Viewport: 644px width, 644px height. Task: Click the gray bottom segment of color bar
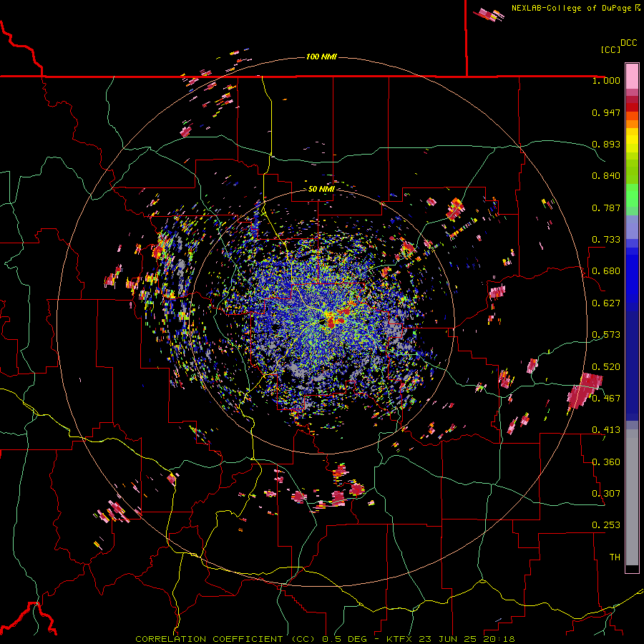pyautogui.click(x=632, y=497)
